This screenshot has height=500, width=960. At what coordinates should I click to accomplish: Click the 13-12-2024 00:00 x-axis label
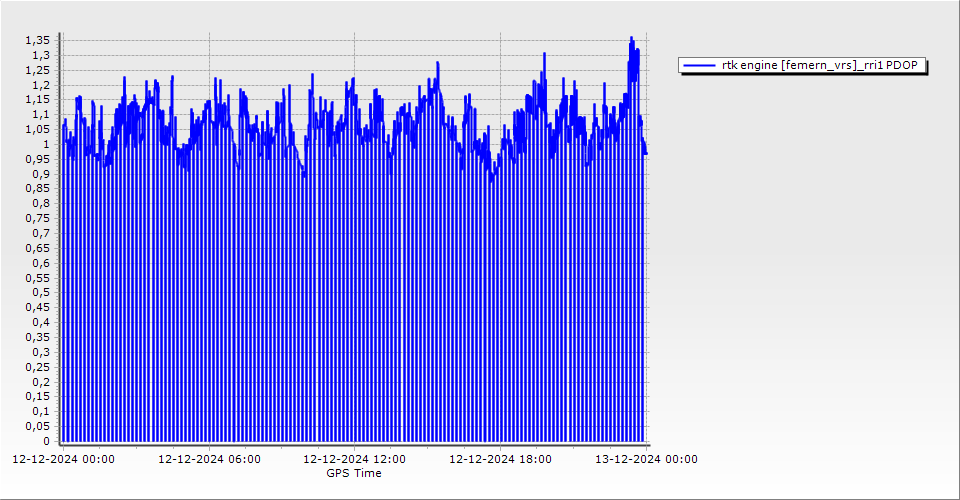(x=645, y=460)
